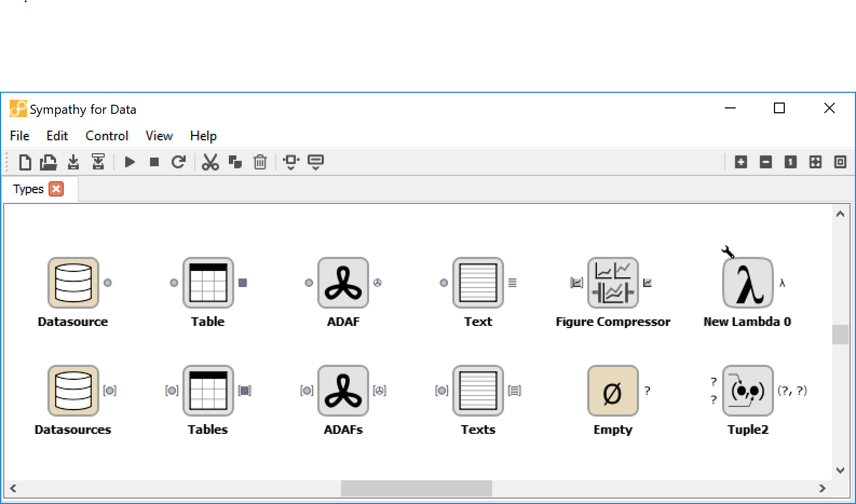
Task: Zoom in with the plus icon
Action: (741, 162)
